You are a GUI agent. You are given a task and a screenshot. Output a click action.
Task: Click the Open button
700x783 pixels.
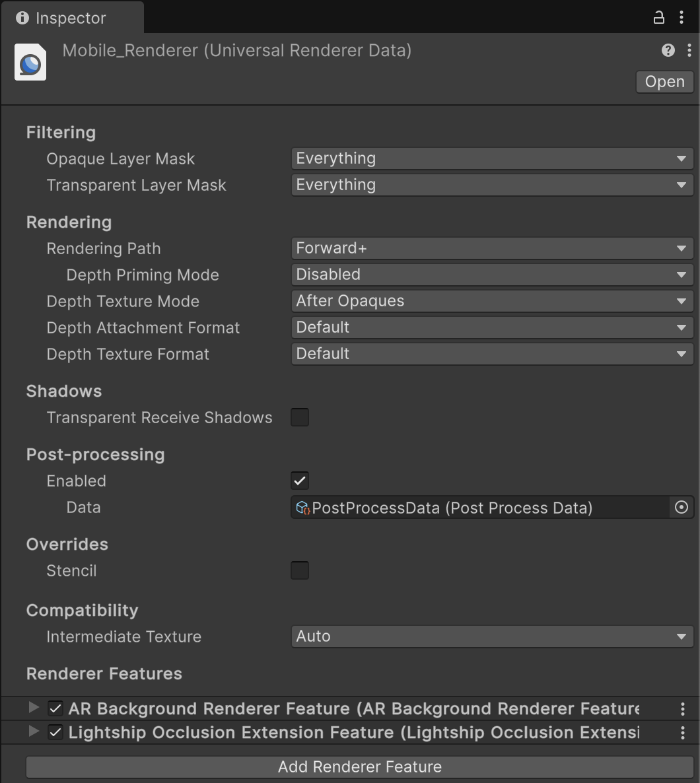point(664,82)
